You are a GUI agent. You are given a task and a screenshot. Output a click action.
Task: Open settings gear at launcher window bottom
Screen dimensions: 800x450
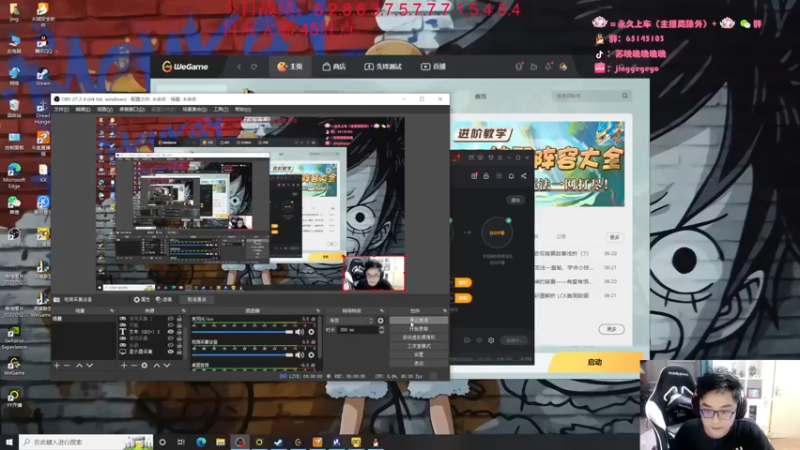coord(491,340)
